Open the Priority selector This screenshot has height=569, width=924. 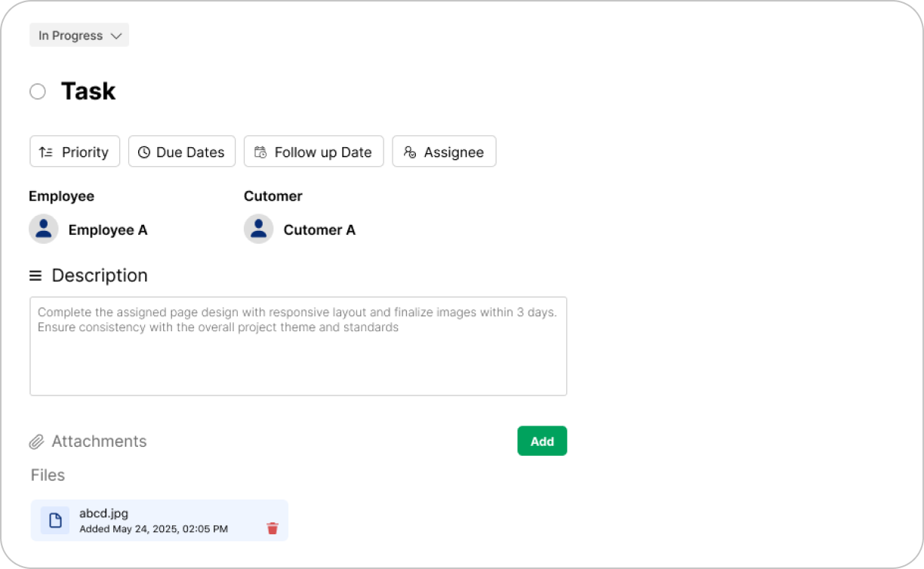[75, 152]
